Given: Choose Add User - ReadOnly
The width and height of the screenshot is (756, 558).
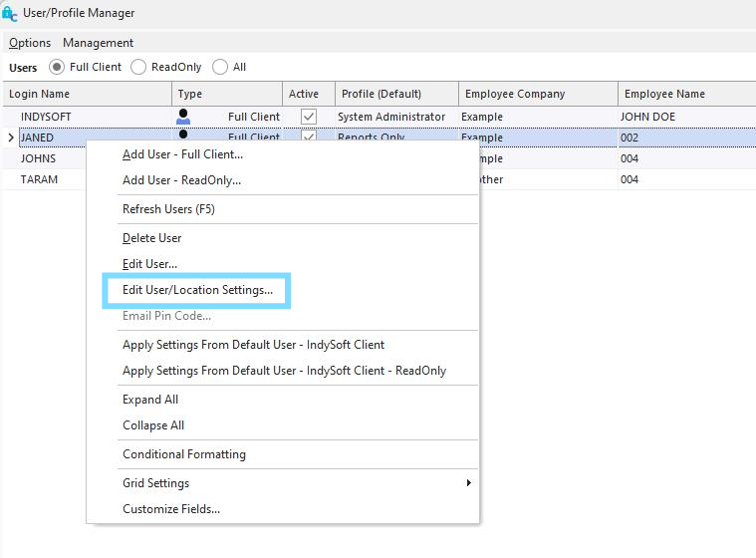Looking at the screenshot, I should (181, 180).
